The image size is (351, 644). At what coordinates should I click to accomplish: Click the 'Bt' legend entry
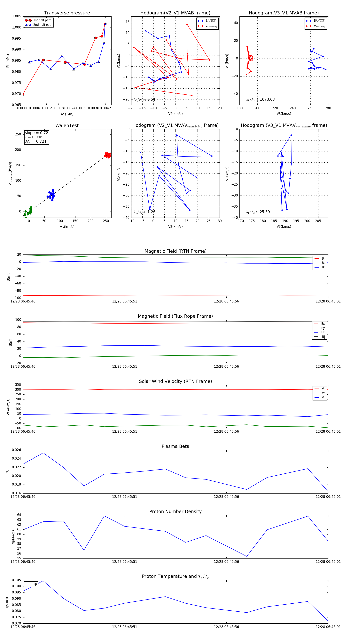pos(320,263)
